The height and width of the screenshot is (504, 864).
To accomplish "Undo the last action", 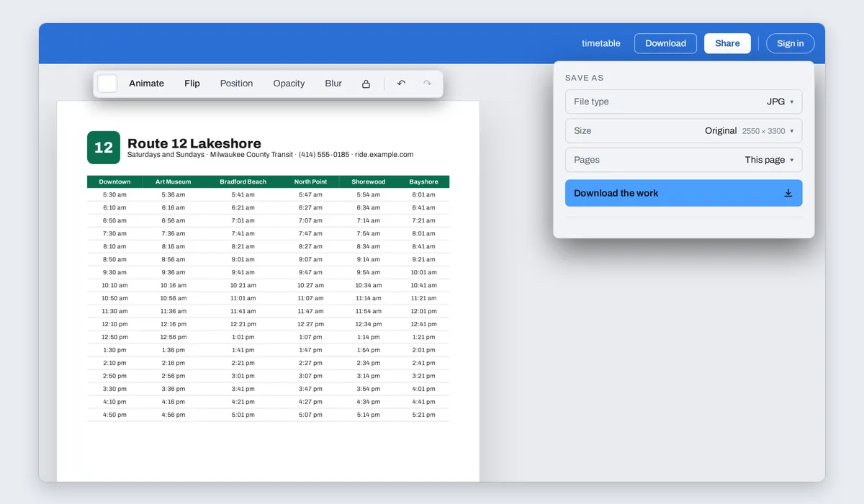I will 401,84.
